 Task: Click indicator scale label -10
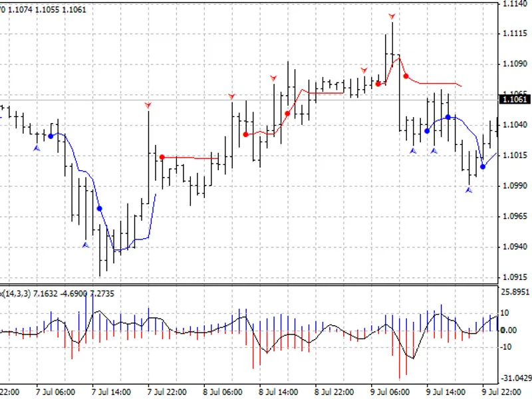pyautogui.click(x=505, y=347)
